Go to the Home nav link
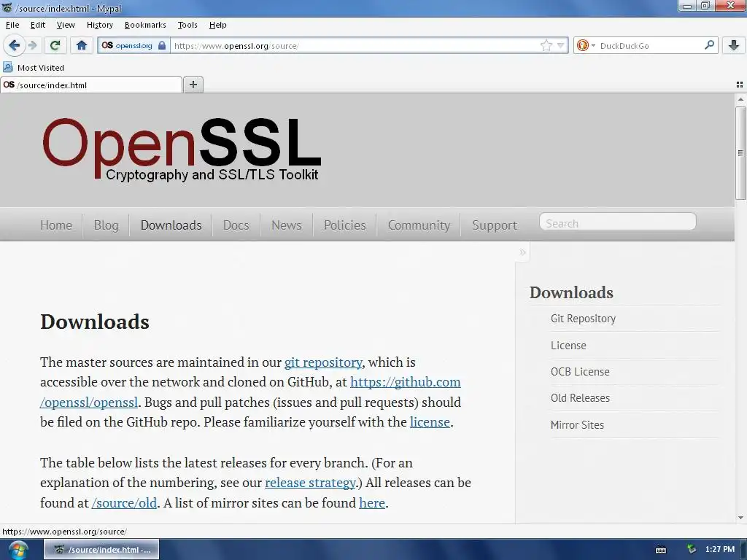The height and width of the screenshot is (560, 747). [55, 225]
